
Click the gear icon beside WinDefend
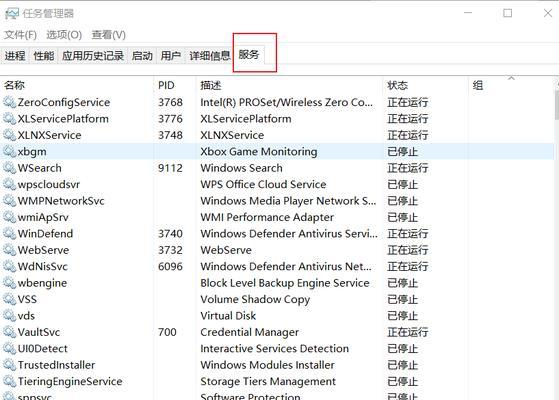coord(10,234)
